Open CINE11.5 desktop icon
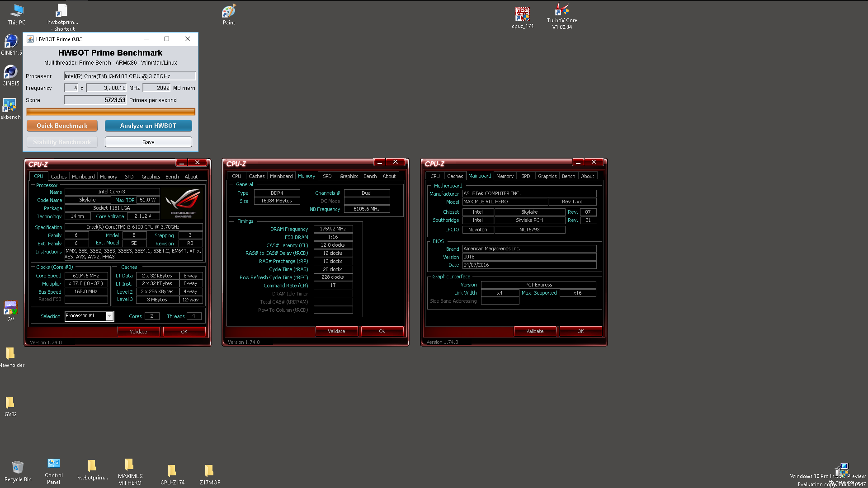 pos(11,44)
